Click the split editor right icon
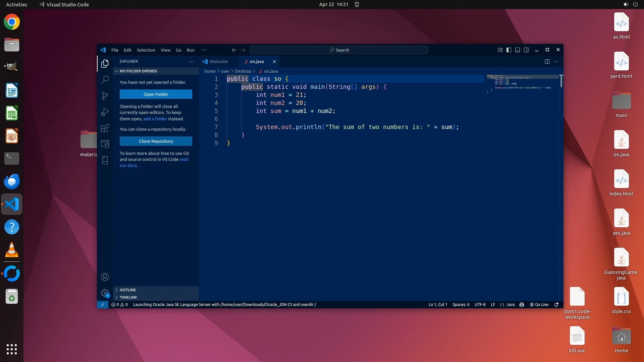644x362 pixels. click(x=547, y=61)
